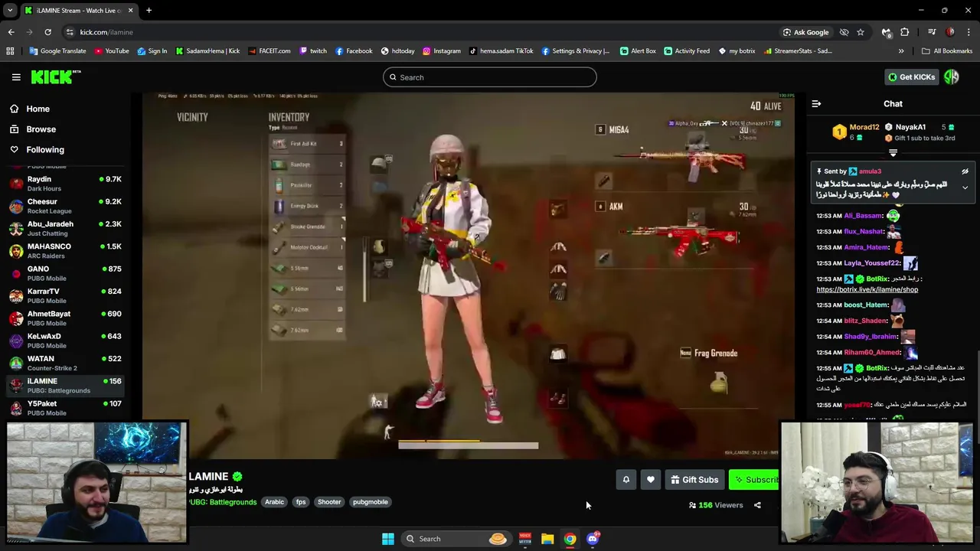Open Raydin's channel in sidebar
The width and height of the screenshot is (980, 551).
(x=66, y=184)
